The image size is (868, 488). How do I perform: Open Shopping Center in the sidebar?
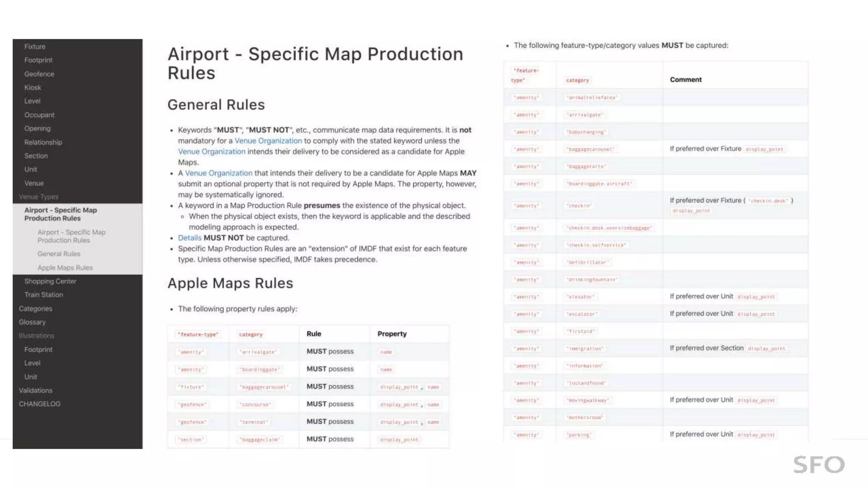50,281
